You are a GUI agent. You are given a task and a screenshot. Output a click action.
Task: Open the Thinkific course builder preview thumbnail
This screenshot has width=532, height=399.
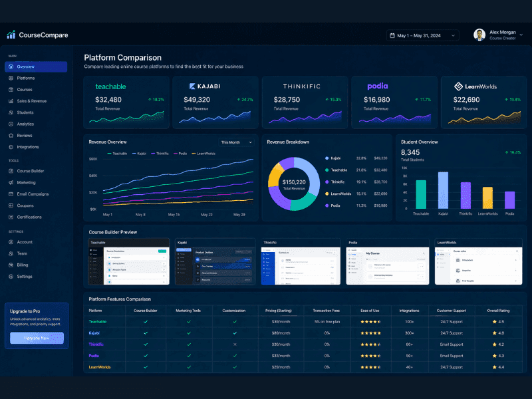(301, 261)
